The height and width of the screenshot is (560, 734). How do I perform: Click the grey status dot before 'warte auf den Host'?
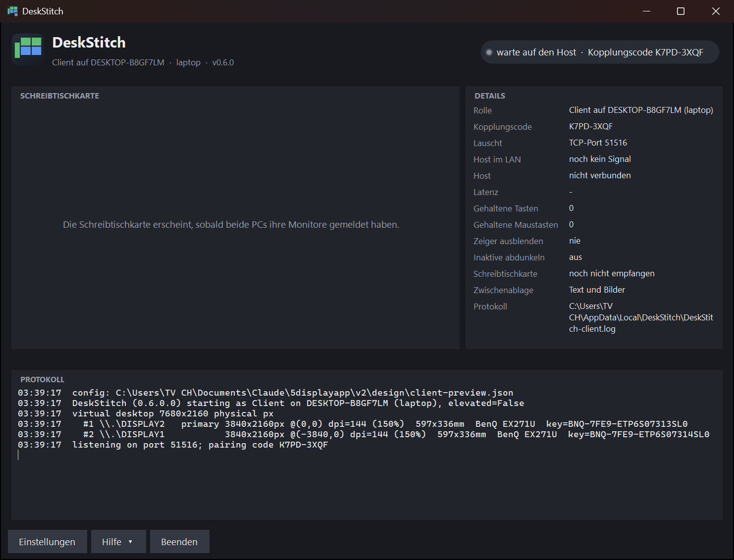pos(489,52)
